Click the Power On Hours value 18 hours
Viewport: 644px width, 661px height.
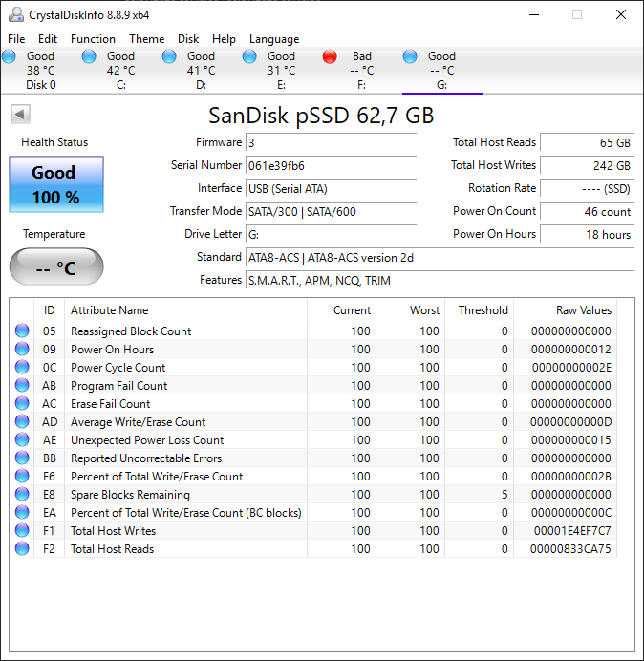[x=587, y=234]
